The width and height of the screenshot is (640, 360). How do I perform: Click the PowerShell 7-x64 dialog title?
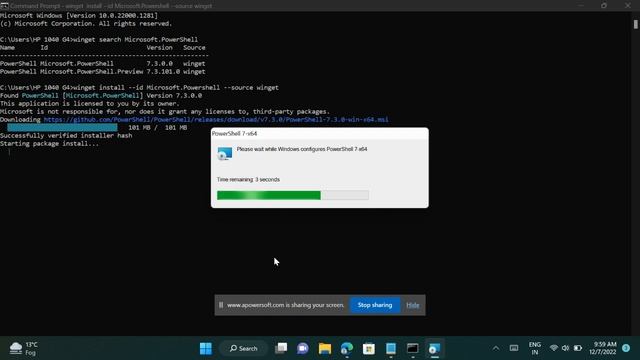pos(234,133)
